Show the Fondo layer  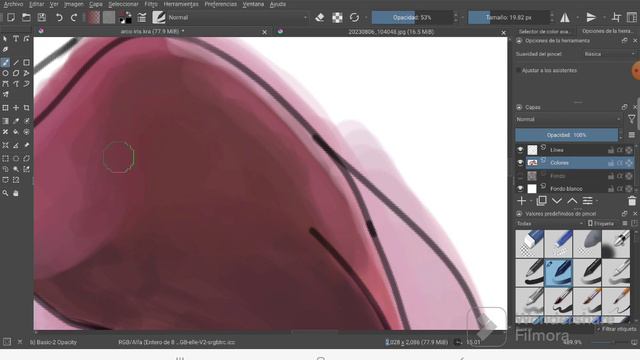[520, 176]
